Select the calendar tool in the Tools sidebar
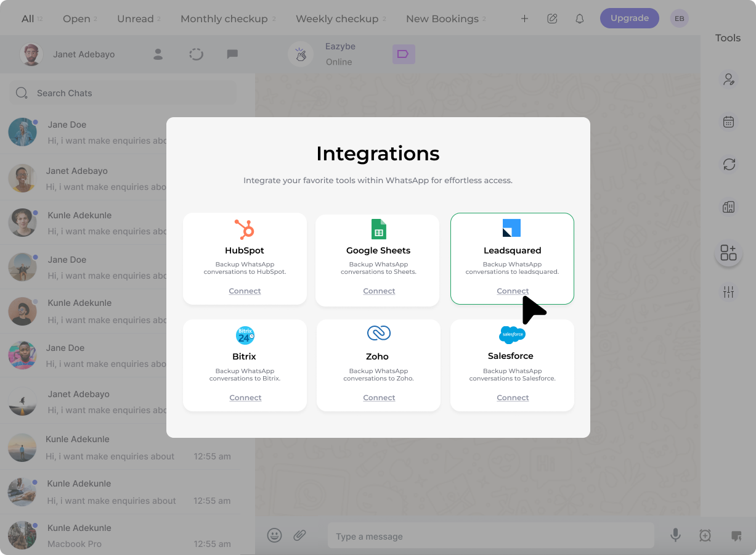Viewport: 756px width, 555px height. point(729,121)
